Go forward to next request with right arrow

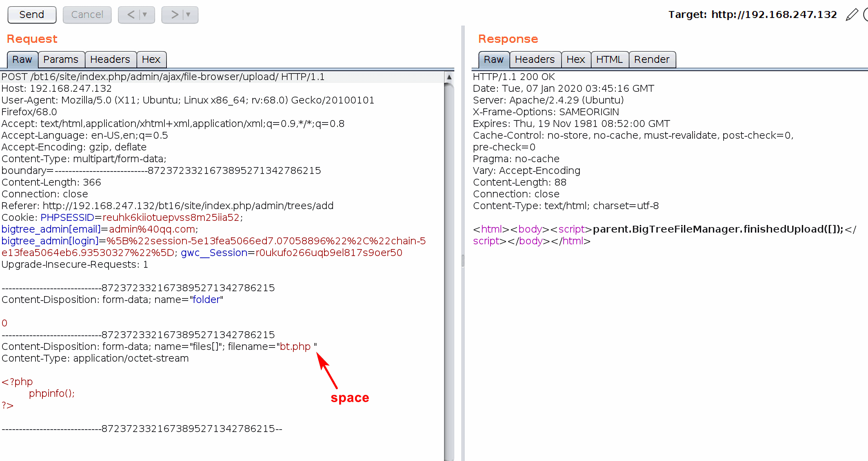[174, 15]
